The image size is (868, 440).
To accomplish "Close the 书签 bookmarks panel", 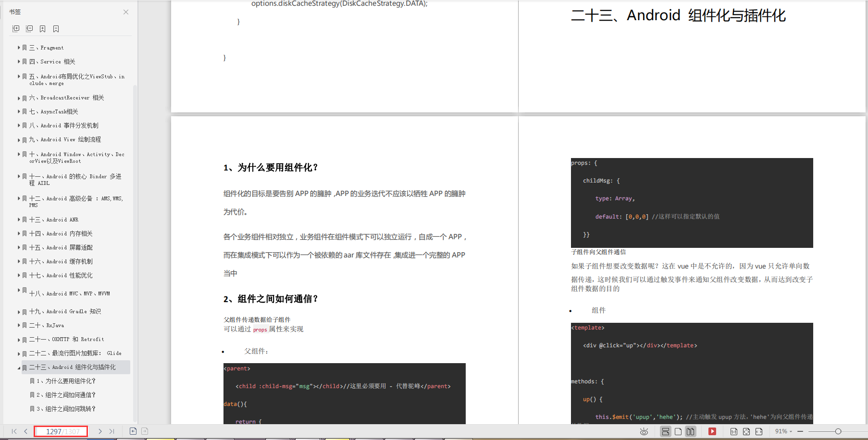I will (x=126, y=12).
